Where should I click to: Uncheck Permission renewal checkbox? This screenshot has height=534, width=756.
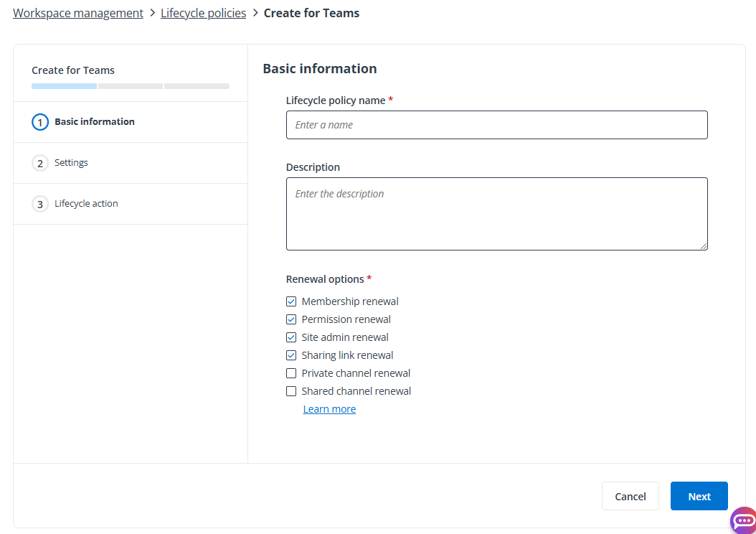(291, 319)
